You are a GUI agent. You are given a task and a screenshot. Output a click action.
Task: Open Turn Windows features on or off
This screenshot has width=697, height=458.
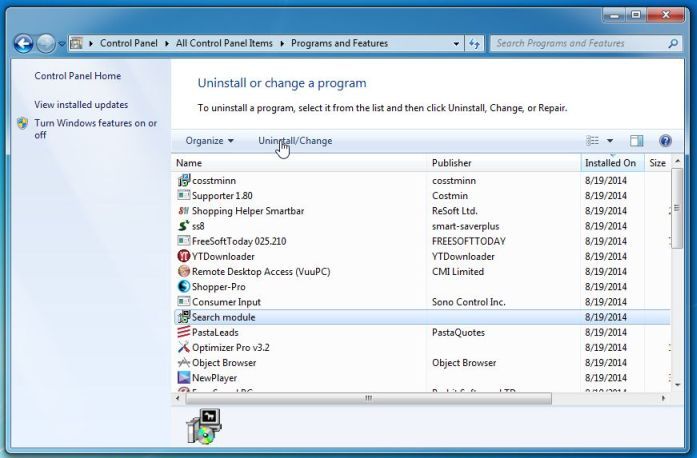(96, 129)
